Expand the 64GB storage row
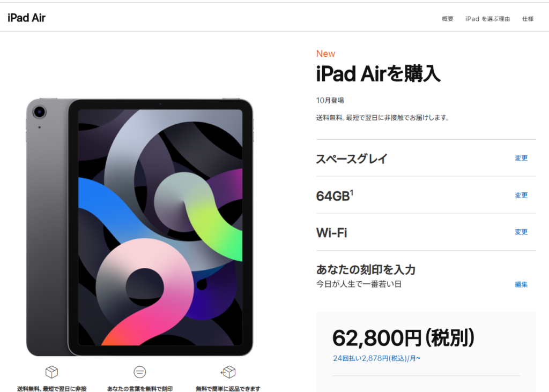Viewport: 549px width, 392px height. click(426, 195)
